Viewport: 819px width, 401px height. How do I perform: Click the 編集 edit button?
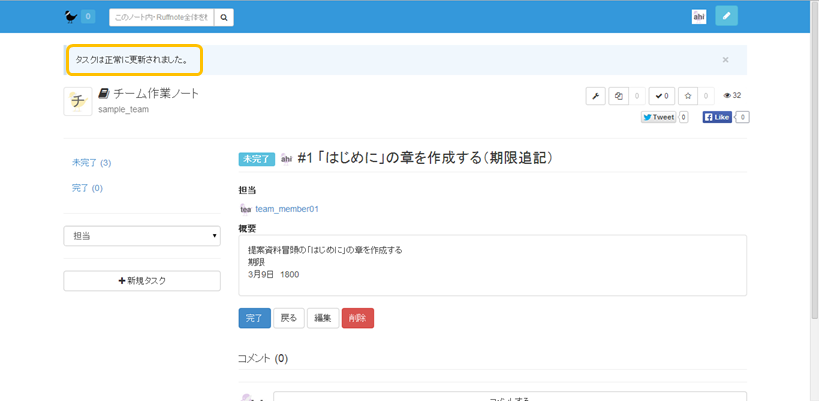click(x=322, y=318)
